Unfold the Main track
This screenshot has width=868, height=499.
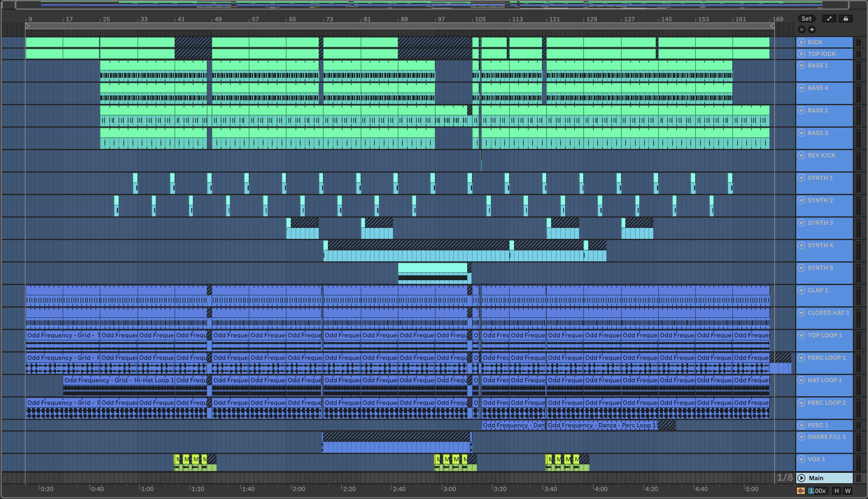[x=801, y=478]
